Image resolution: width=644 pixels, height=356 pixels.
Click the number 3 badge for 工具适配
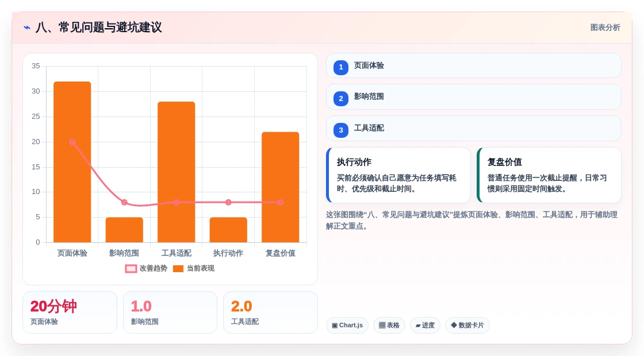tap(341, 130)
